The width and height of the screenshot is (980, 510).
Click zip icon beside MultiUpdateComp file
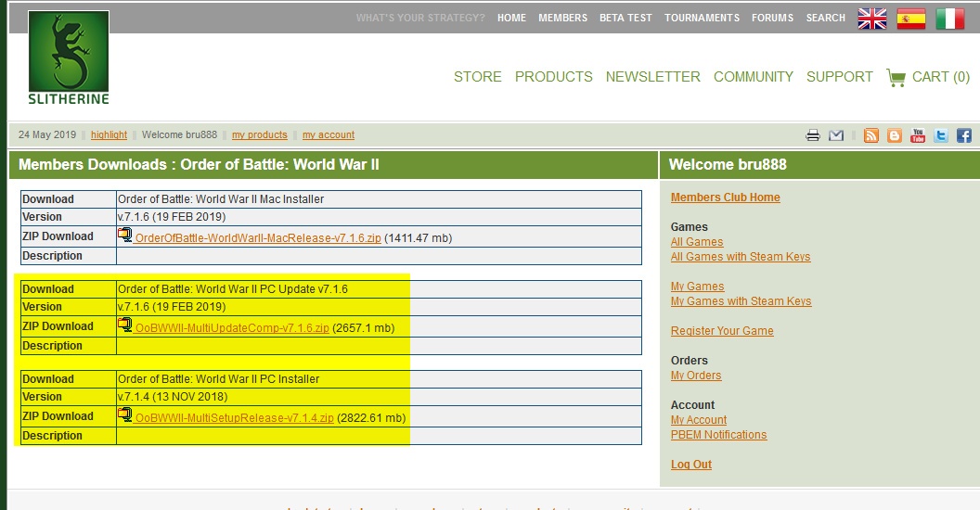(125, 325)
